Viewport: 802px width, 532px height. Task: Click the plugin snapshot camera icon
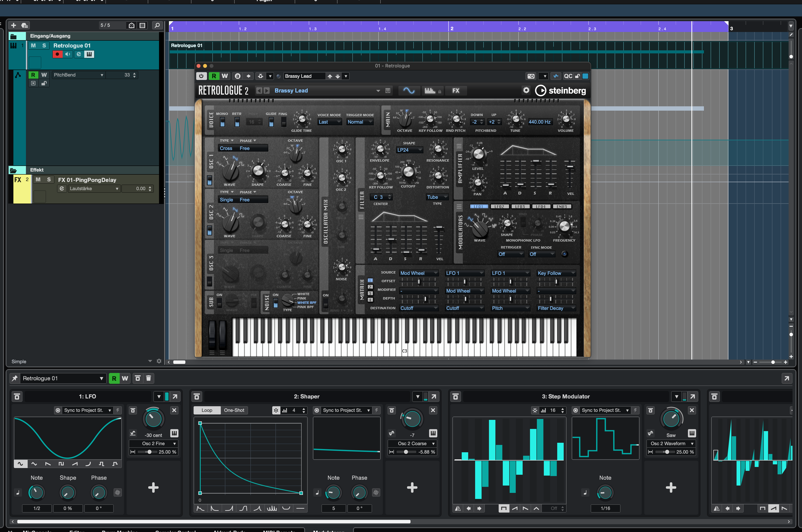(x=531, y=76)
